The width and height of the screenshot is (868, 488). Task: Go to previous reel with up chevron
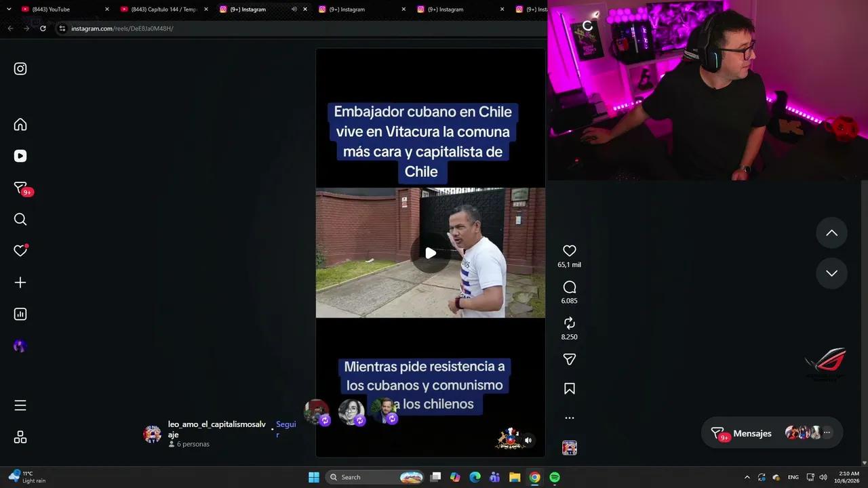point(831,233)
